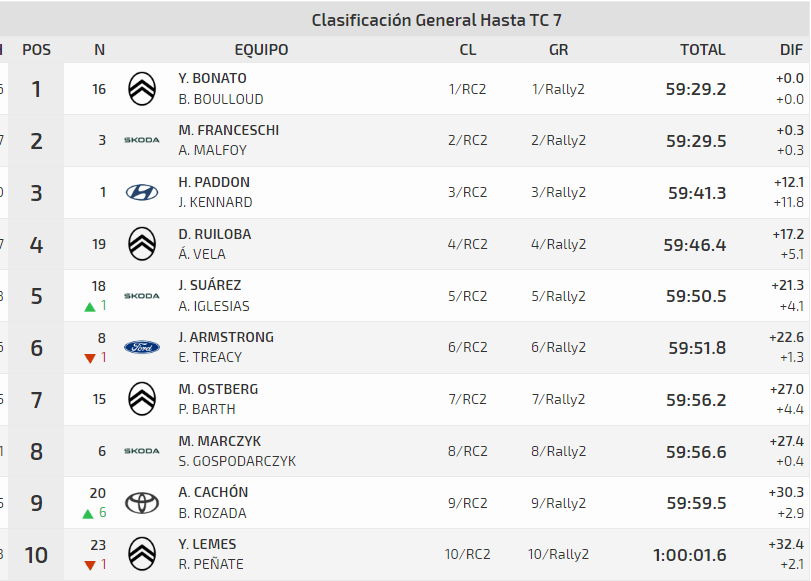The height and width of the screenshot is (581, 811).
Task: Click the Citroën logo beside Y. Lemes
Action: [x=142, y=554]
